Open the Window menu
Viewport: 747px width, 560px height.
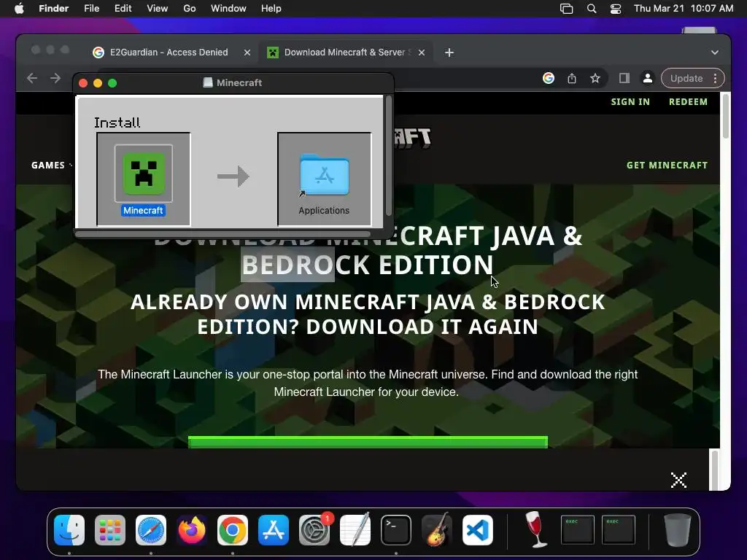(x=228, y=9)
